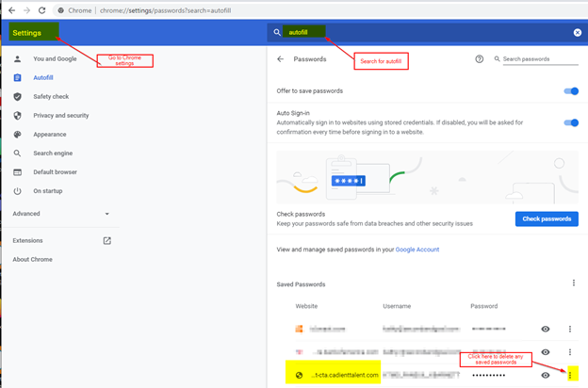Open Privacy and security settings
This screenshot has height=388, width=588.
[60, 116]
